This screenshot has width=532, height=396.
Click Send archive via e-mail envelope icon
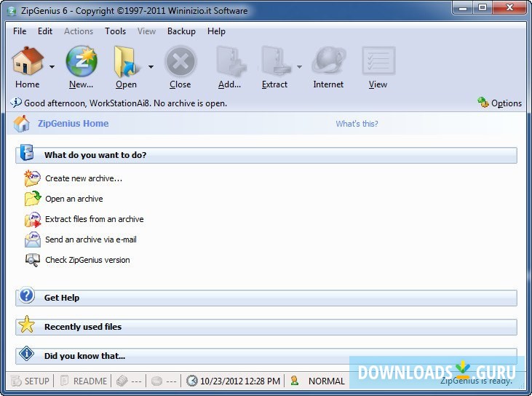point(33,239)
